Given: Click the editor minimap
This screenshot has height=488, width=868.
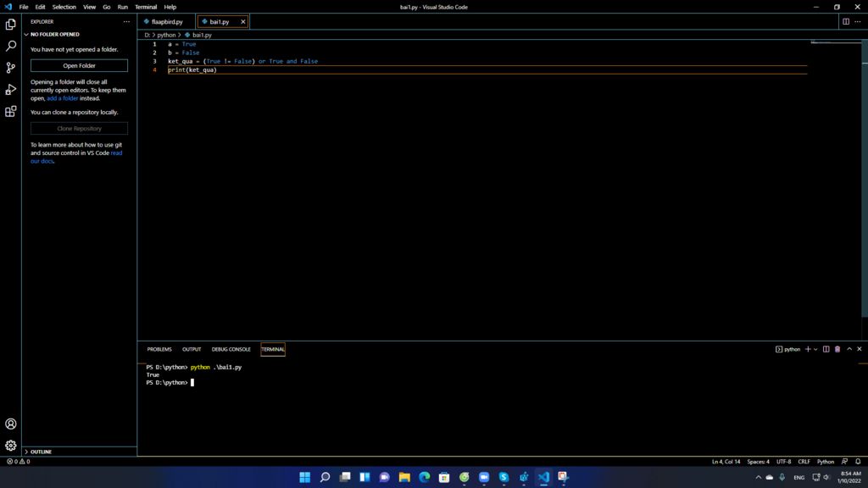Looking at the screenshot, I should pyautogui.click(x=836, y=42).
